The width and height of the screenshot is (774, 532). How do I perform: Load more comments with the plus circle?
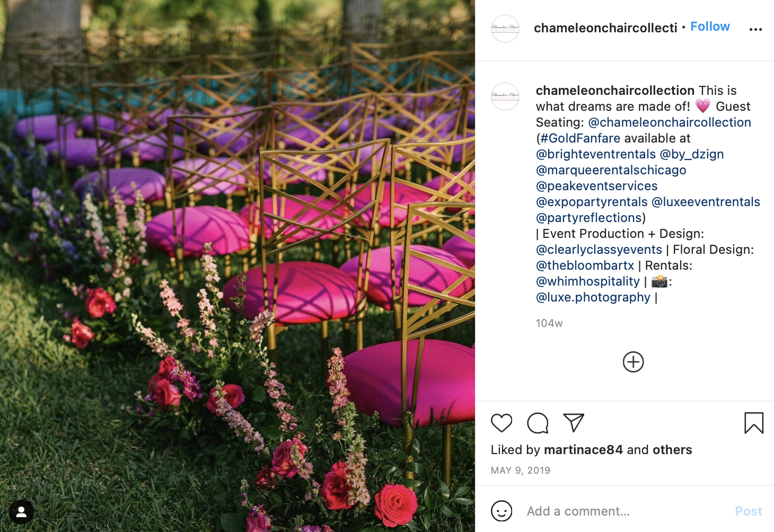click(633, 362)
